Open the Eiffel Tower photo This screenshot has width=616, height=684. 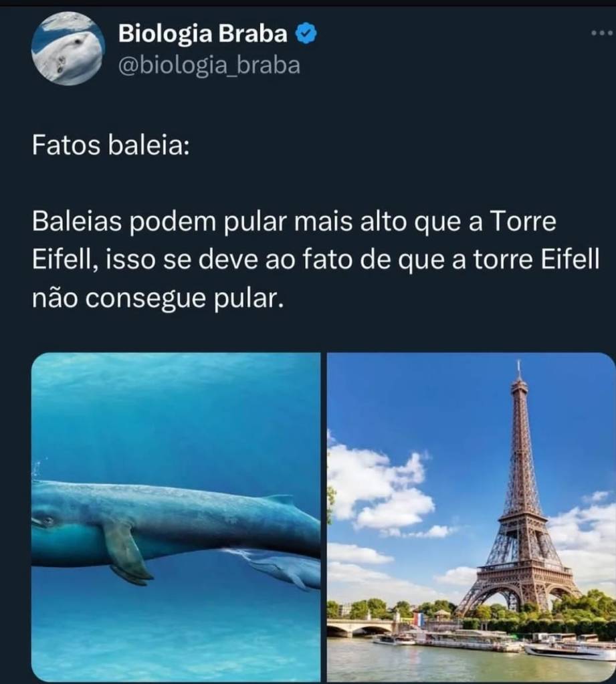pyautogui.click(x=471, y=517)
